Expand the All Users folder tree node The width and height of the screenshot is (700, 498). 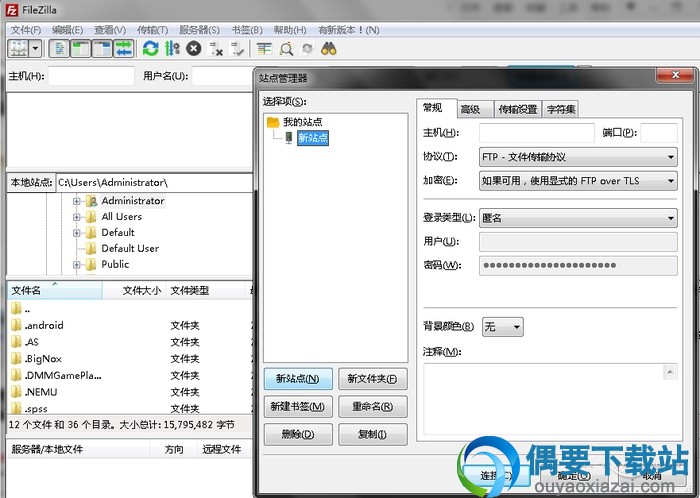pos(77,217)
